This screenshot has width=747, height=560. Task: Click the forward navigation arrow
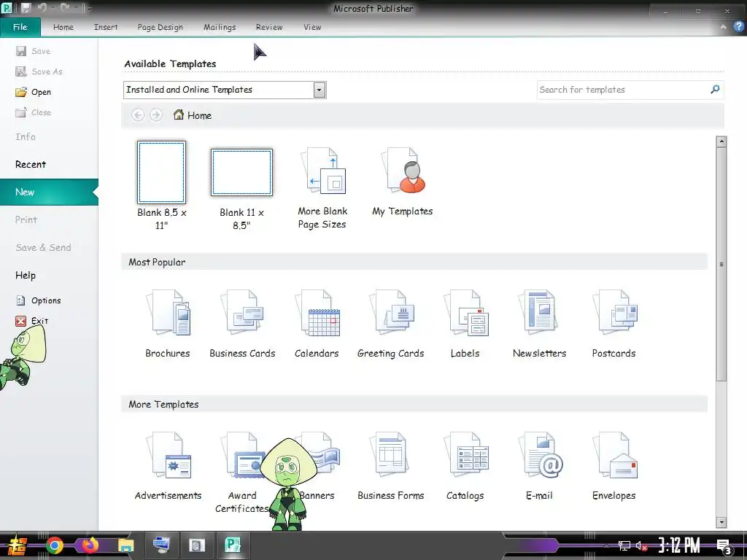(x=156, y=114)
